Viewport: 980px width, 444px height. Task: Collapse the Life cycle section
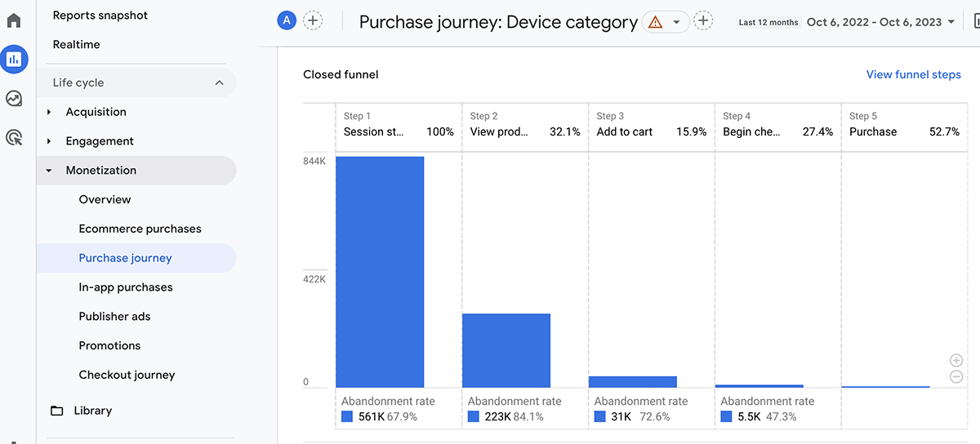pos(219,82)
